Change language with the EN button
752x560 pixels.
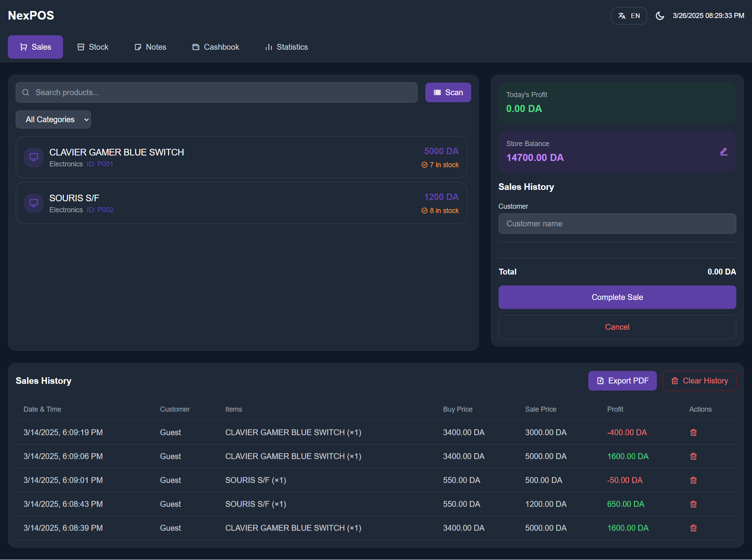tap(629, 16)
